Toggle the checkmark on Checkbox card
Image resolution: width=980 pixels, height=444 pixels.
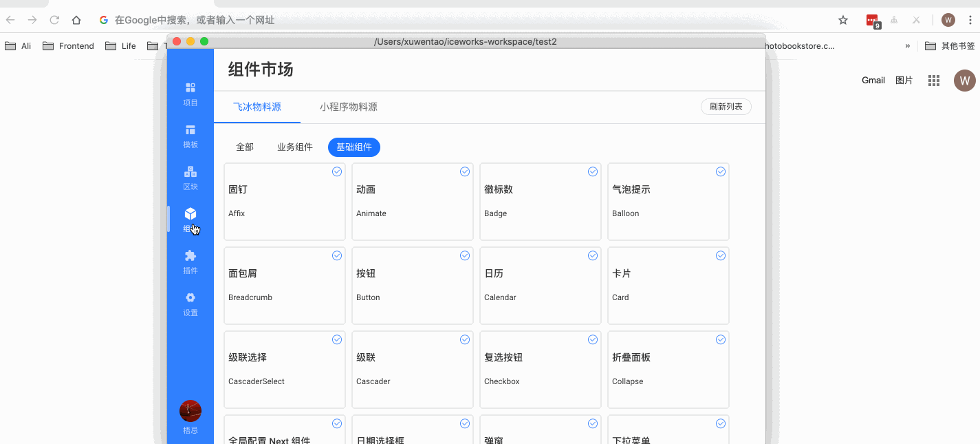click(593, 339)
